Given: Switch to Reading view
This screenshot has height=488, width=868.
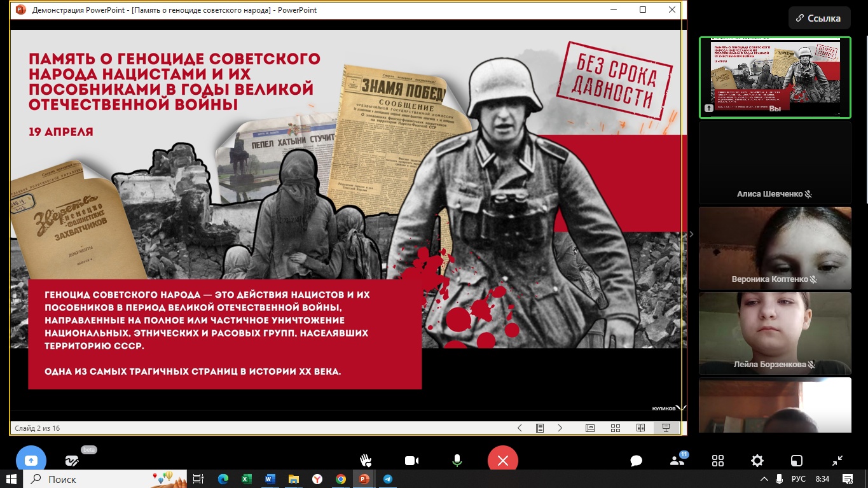Looking at the screenshot, I should 641,428.
